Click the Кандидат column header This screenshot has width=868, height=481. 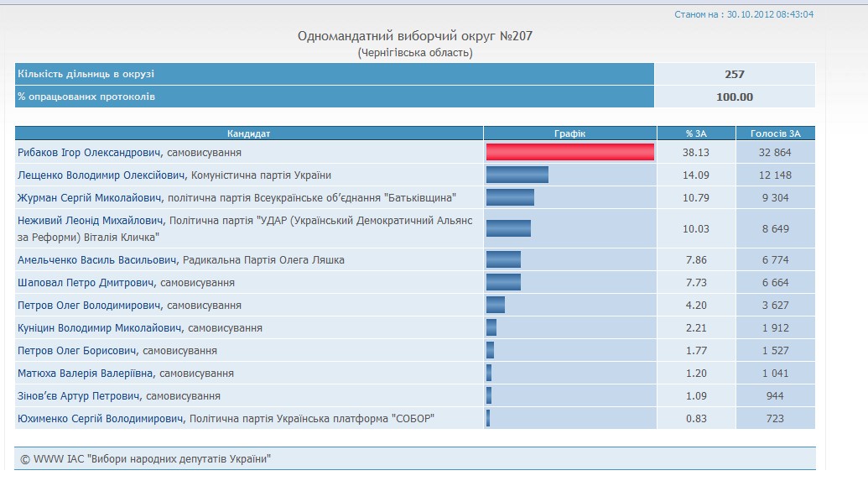click(249, 133)
